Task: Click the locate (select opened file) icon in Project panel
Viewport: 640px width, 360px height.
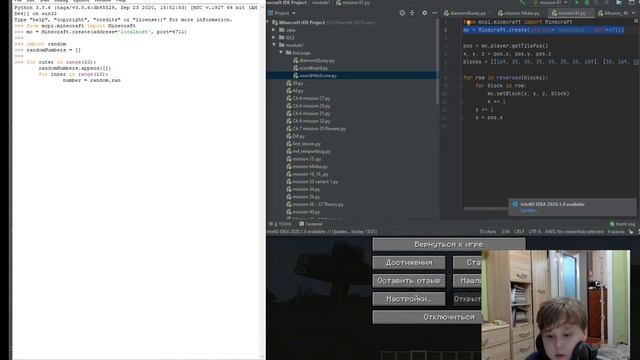Action: click(402, 13)
